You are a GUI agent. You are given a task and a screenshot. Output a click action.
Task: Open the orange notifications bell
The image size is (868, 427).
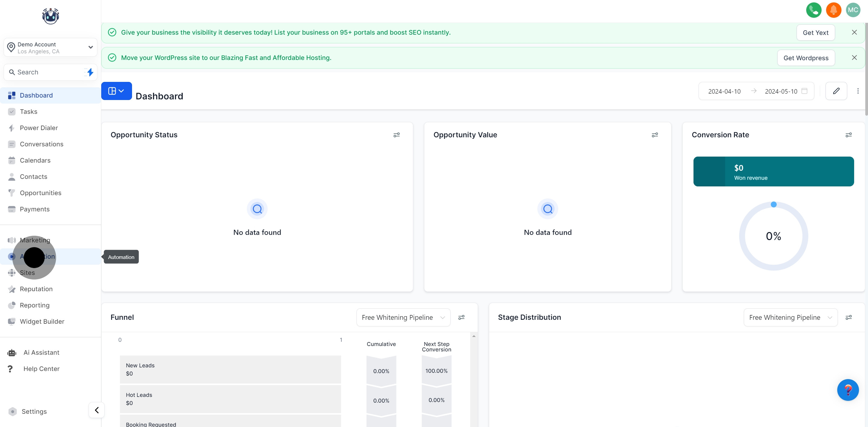[x=833, y=10]
